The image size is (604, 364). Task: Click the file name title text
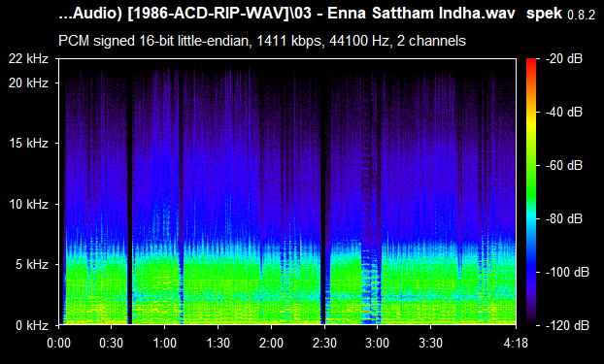(286, 14)
